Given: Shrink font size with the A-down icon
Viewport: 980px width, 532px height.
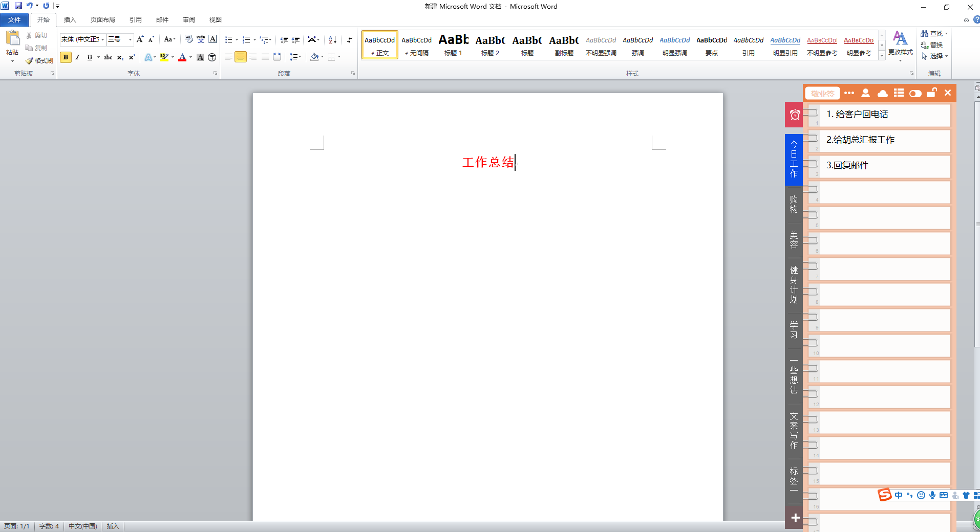Looking at the screenshot, I should 151,39.
